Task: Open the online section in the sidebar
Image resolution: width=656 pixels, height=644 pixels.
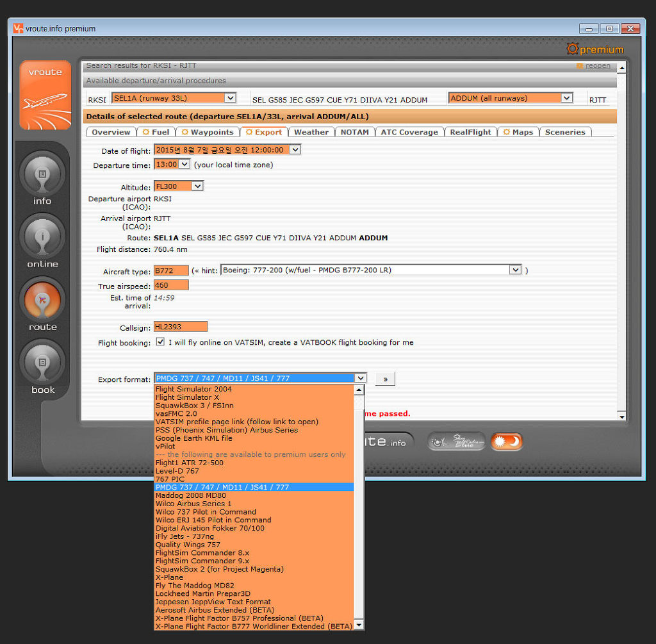Action: pos(42,237)
